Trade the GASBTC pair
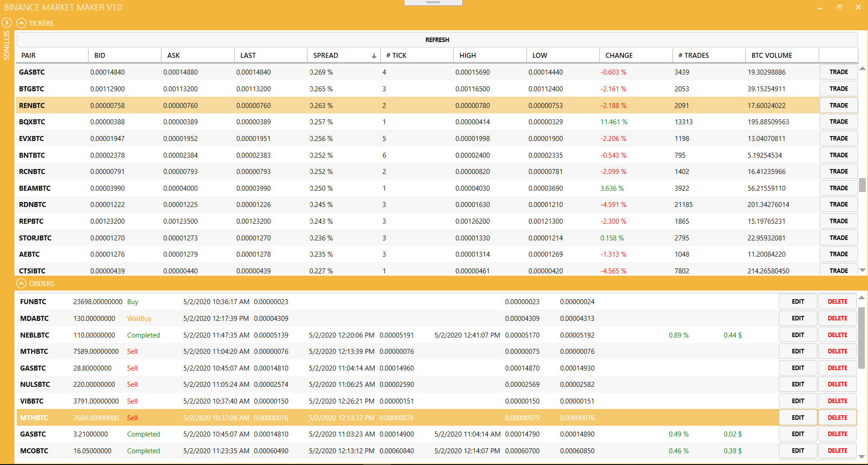868x465 pixels. (839, 72)
